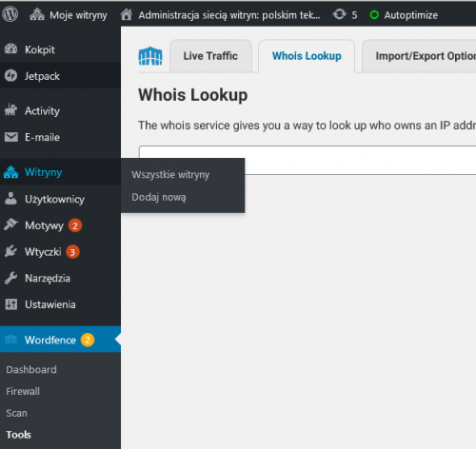
Task: Switch to the Live Traffic tab
Action: point(210,56)
